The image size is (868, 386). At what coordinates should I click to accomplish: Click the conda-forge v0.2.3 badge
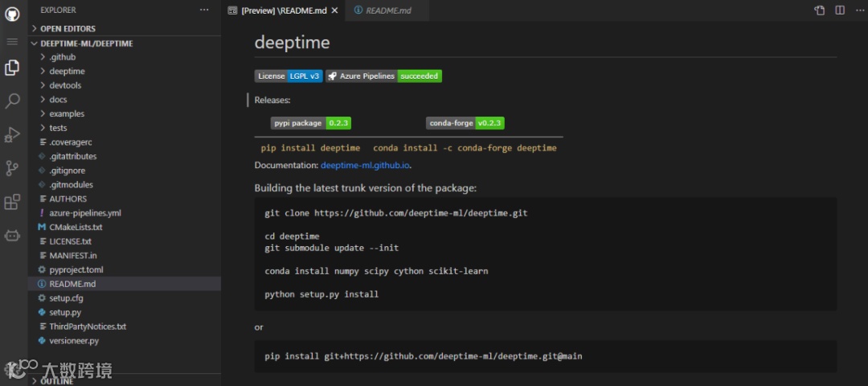point(465,123)
